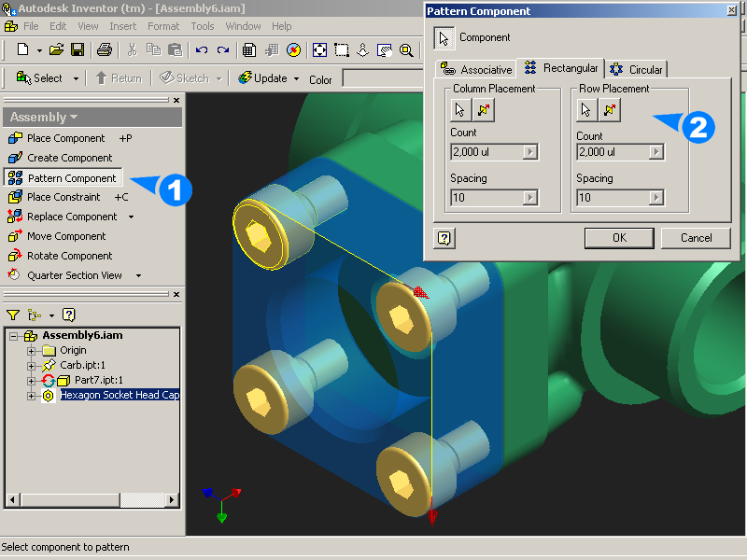Screen dimensions: 747x560
Task: Toggle Row Placement direction select arrow
Action: [x=586, y=110]
